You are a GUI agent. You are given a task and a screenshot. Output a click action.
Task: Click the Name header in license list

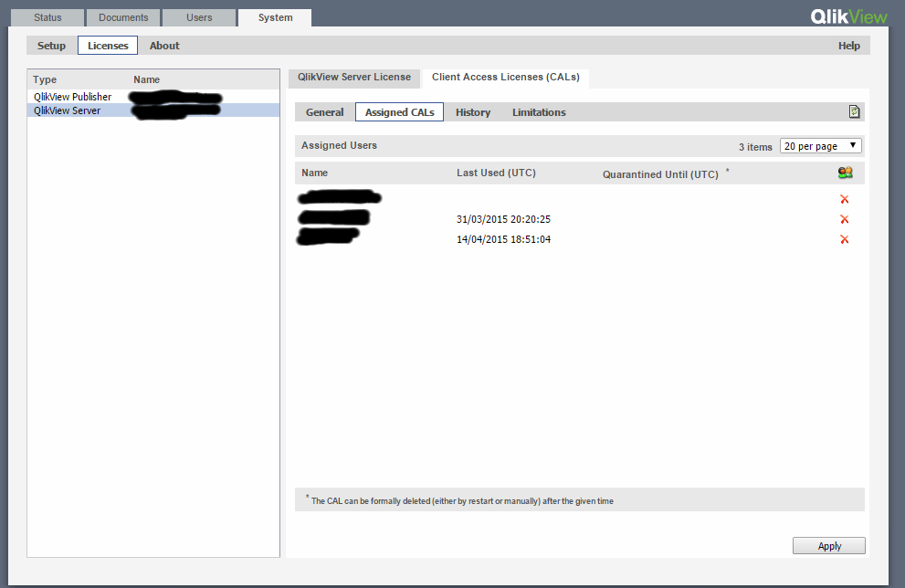pyautogui.click(x=147, y=79)
